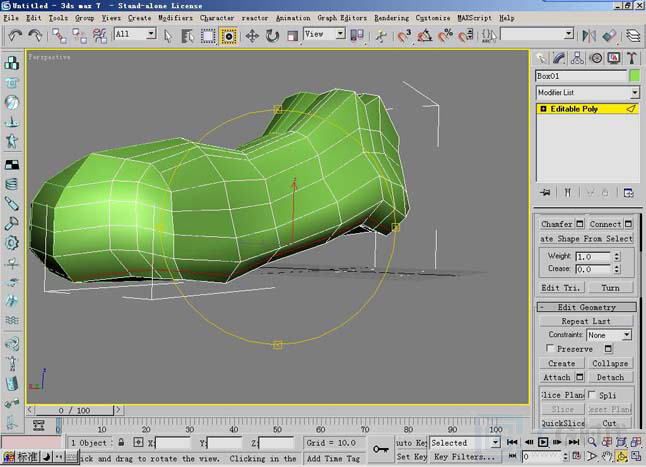
Task: Click the Play Animation button
Action: pos(543,442)
